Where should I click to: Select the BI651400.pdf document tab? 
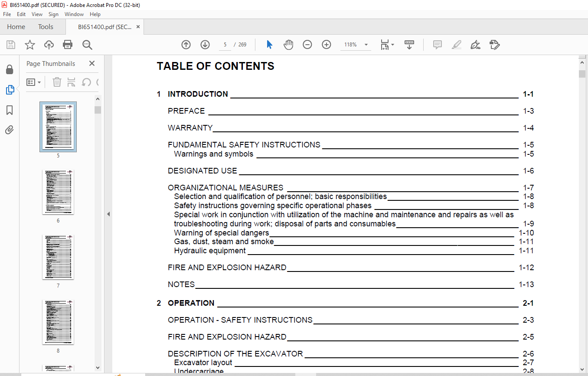[x=105, y=27]
